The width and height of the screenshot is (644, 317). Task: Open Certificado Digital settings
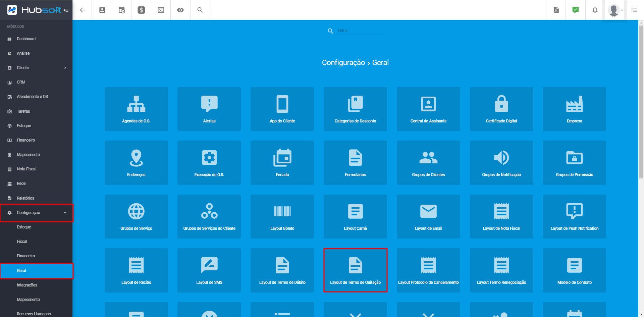pos(501,109)
